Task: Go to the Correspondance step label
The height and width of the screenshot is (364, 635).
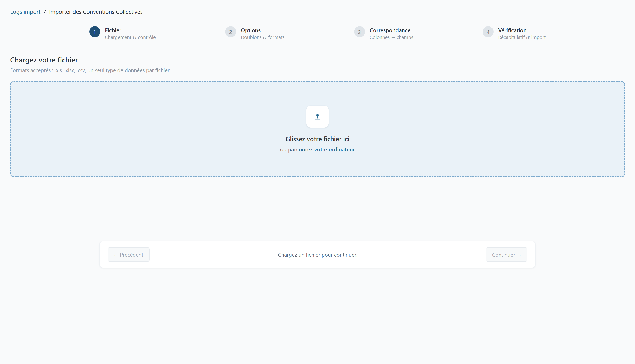Action: pyautogui.click(x=390, y=30)
